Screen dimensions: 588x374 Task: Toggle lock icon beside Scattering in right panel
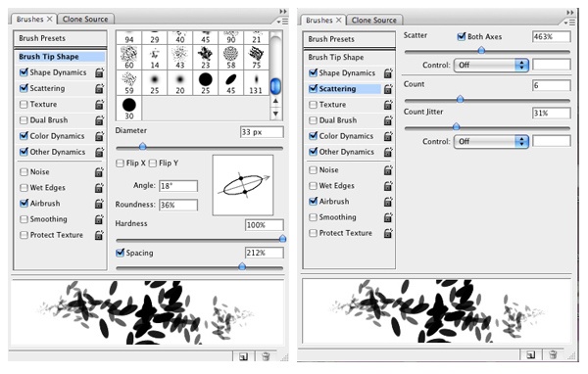pos(388,89)
